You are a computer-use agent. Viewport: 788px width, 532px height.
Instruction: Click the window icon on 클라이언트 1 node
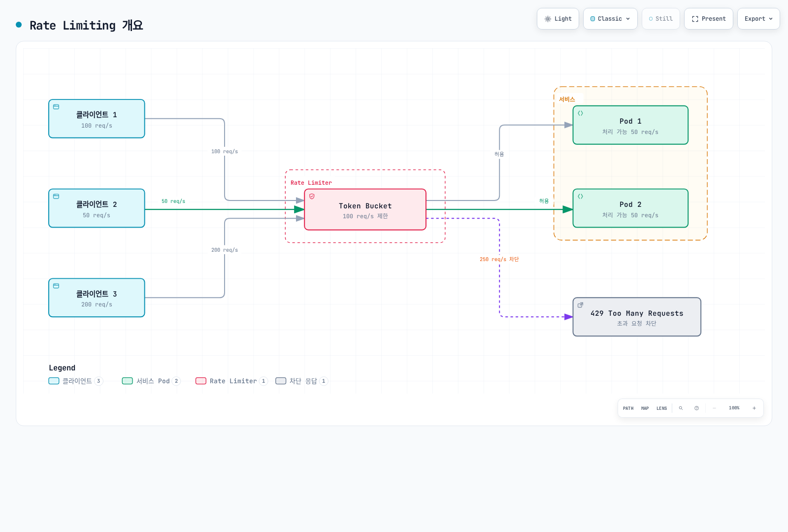tap(56, 107)
